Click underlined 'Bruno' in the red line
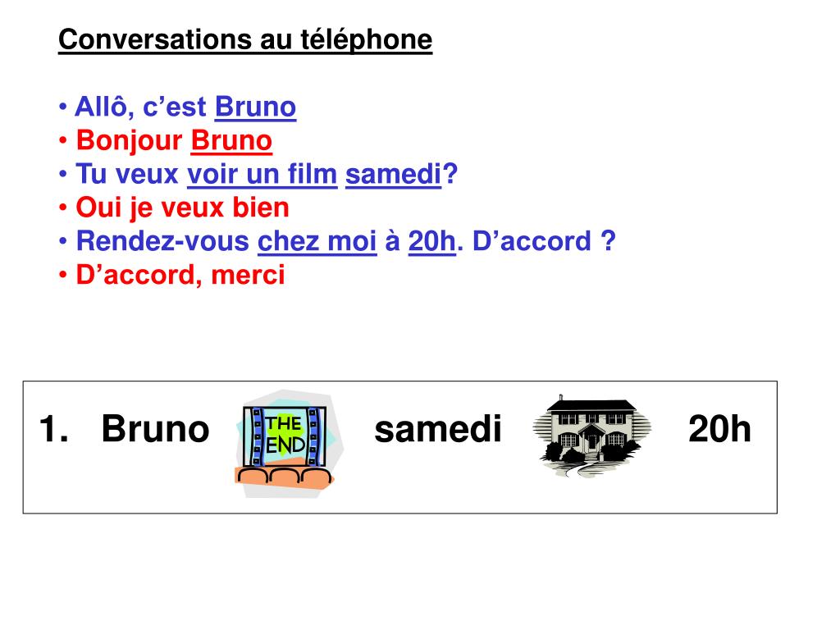Viewport: 840px width, 630px height. 231,140
